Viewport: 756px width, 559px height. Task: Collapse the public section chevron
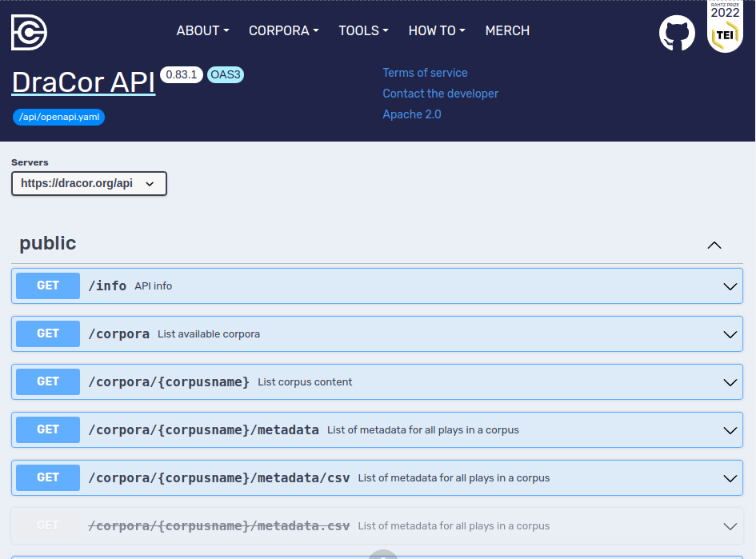pyautogui.click(x=714, y=246)
